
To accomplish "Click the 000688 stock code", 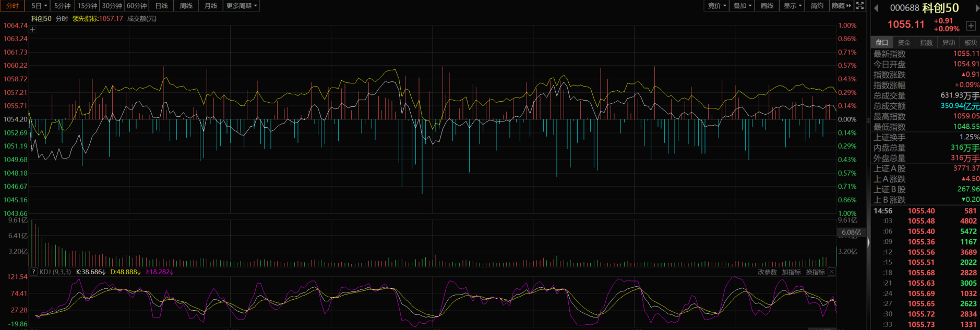I will tap(904, 8).
